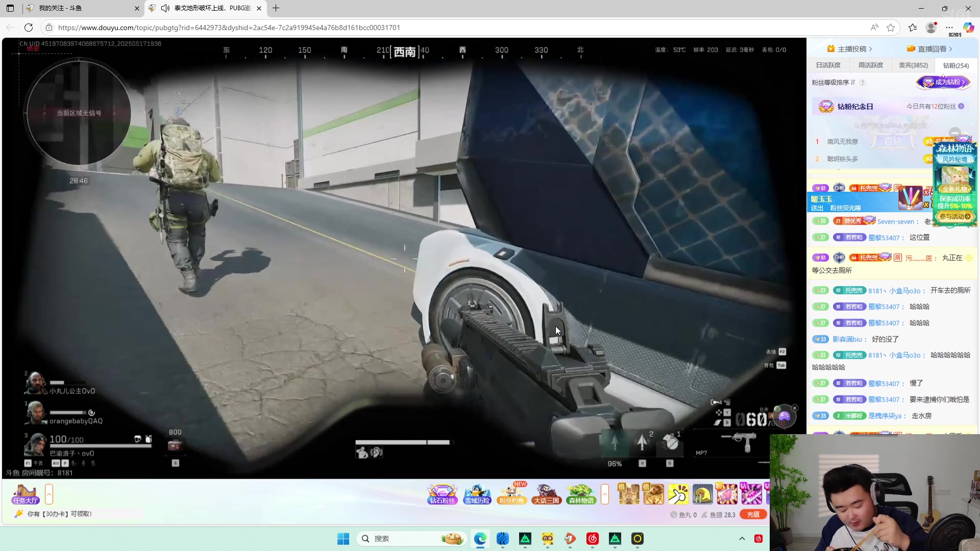Mute the tab using the speaker icon
980x551 pixels.
click(165, 8)
